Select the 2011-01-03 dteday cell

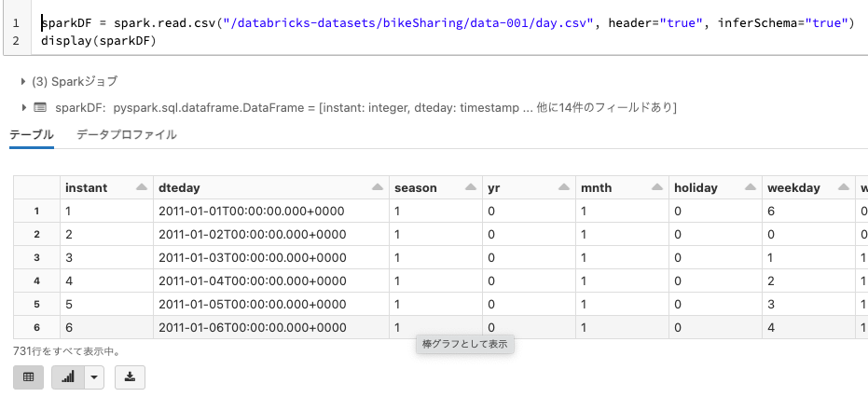pos(271,257)
